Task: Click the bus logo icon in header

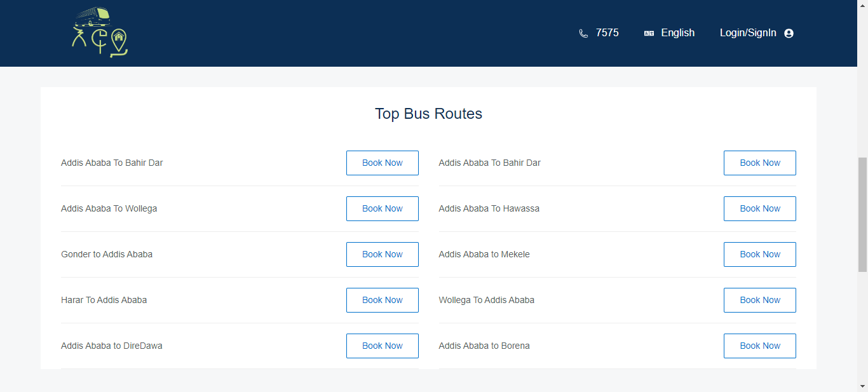Action: tap(100, 32)
